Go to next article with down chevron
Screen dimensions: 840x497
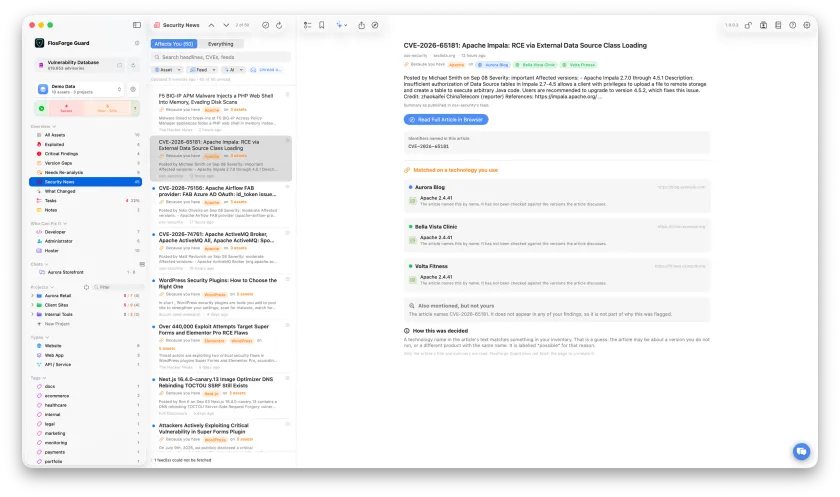click(x=226, y=25)
